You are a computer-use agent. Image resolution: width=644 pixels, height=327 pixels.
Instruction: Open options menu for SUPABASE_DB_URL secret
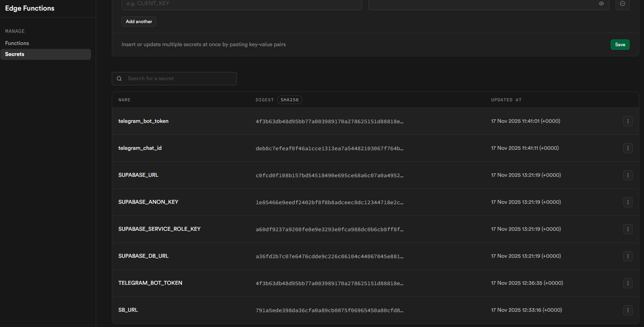coord(628,256)
